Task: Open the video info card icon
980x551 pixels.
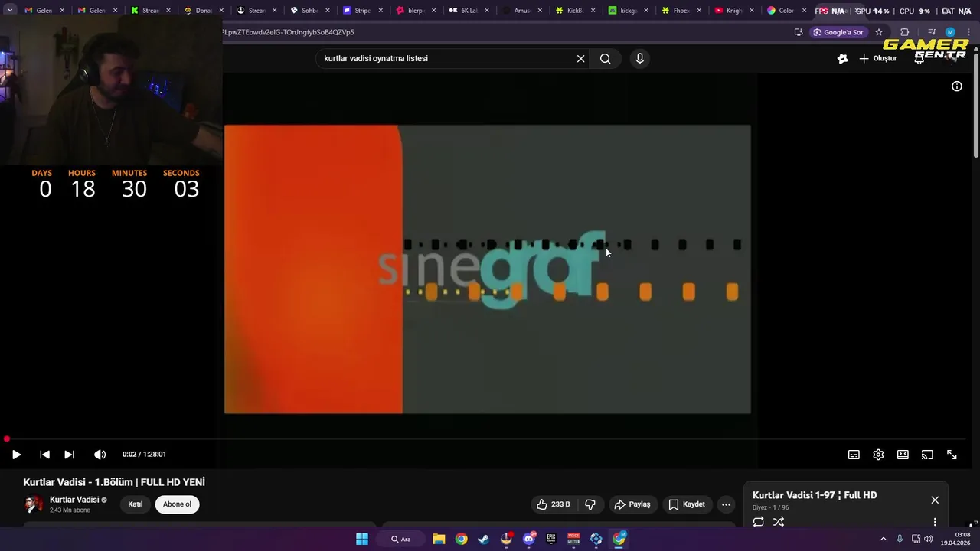Action: [x=956, y=86]
